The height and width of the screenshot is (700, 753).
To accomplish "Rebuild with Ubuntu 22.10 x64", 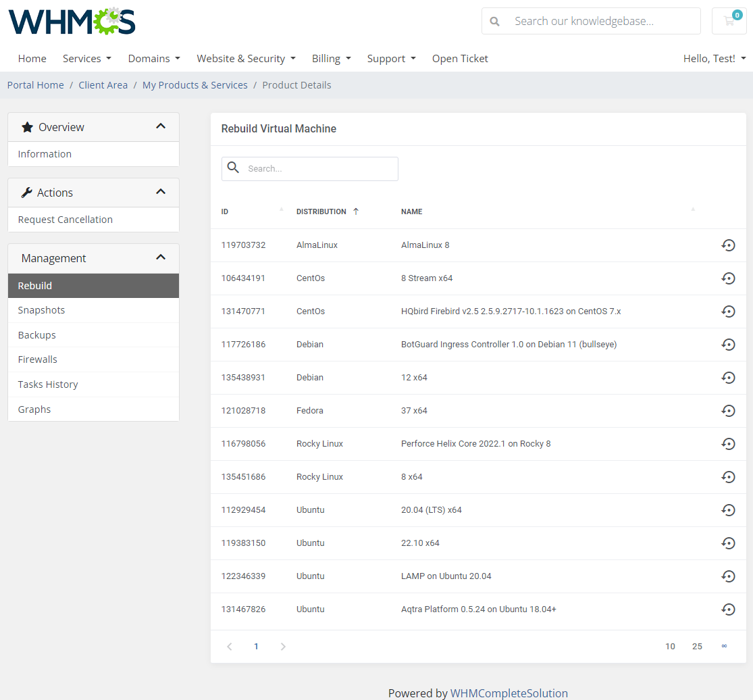I will click(728, 543).
